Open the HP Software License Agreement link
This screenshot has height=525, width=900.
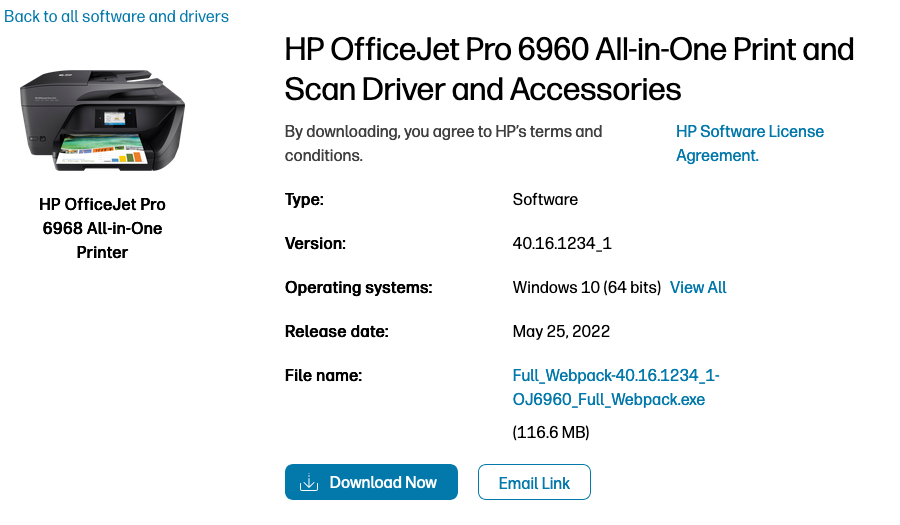(x=749, y=143)
